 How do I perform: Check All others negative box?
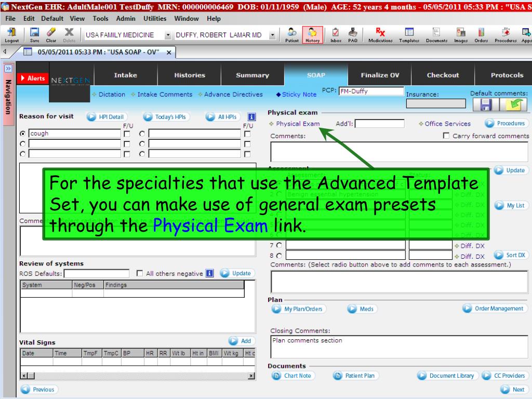139,273
